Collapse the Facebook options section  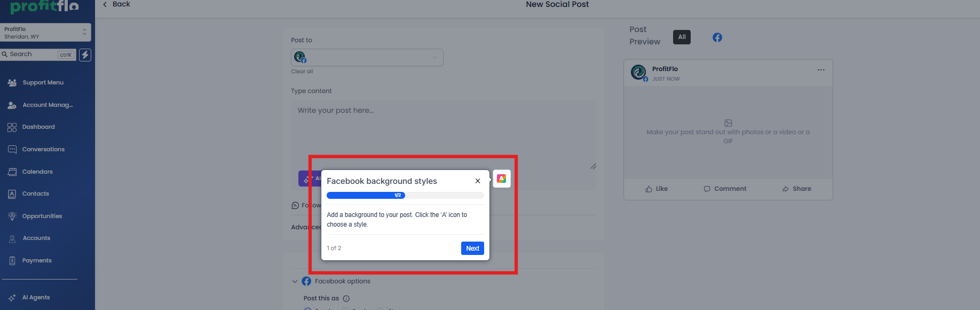(x=295, y=282)
